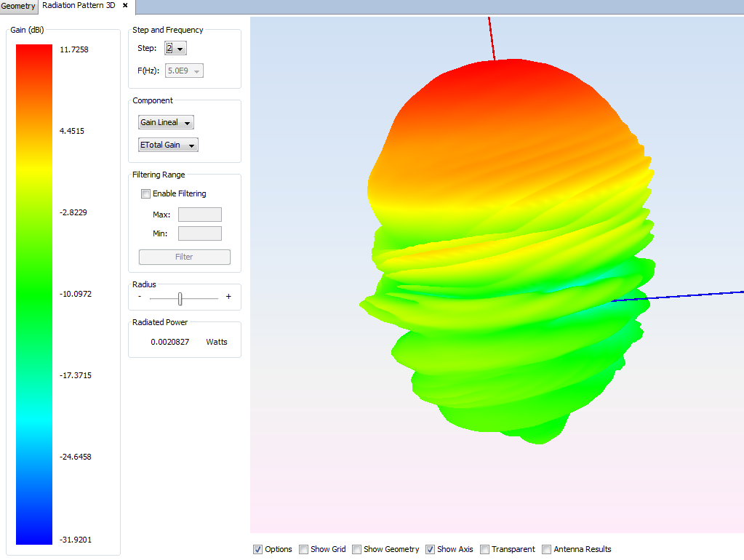Image resolution: width=744 pixels, height=560 pixels.
Task: Select the Radiation Pattern 3D tab
Action: click(79, 6)
